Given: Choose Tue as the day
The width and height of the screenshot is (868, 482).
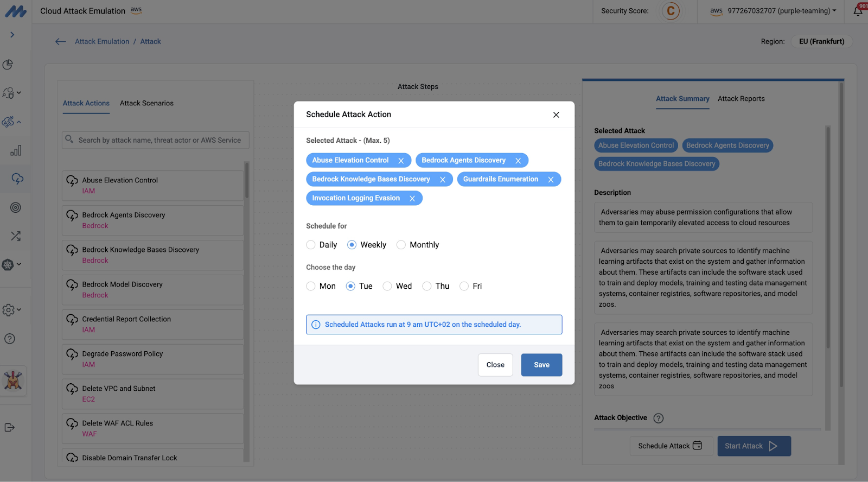Looking at the screenshot, I should (x=350, y=286).
